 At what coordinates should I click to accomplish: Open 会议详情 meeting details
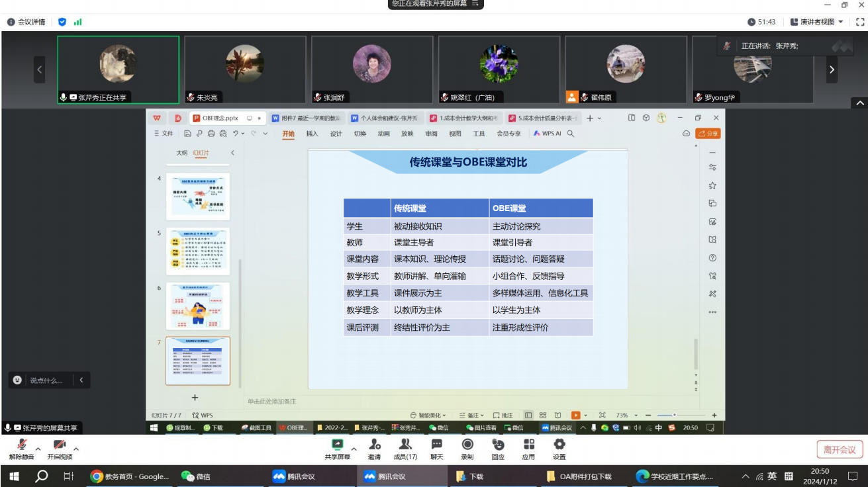(x=26, y=22)
